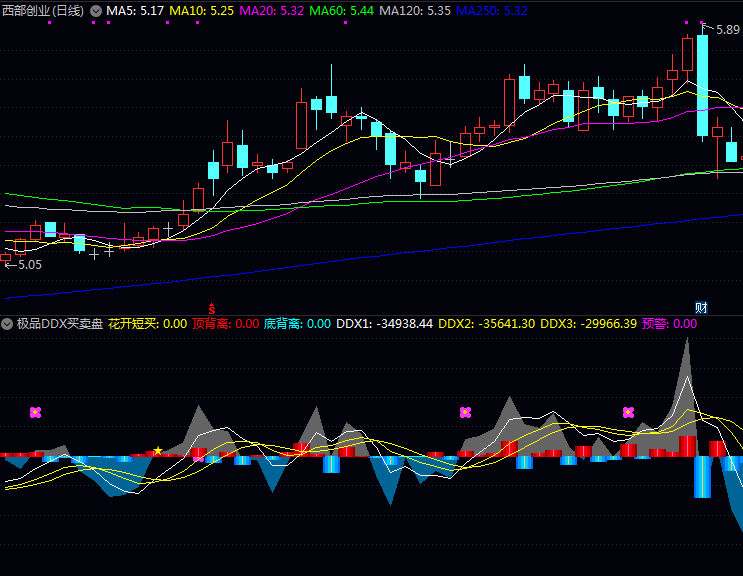Click the 财 financial report marker
The image size is (743, 576).
pos(701,306)
